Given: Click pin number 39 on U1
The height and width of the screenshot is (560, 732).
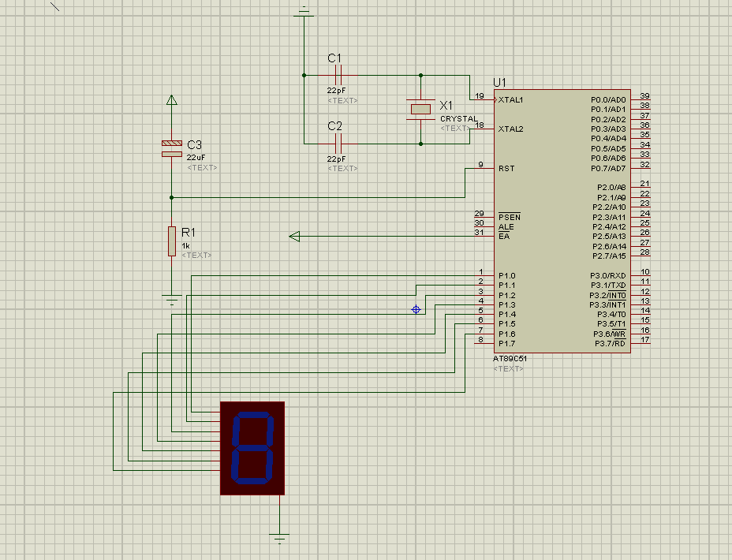Looking at the screenshot, I should 644,96.
